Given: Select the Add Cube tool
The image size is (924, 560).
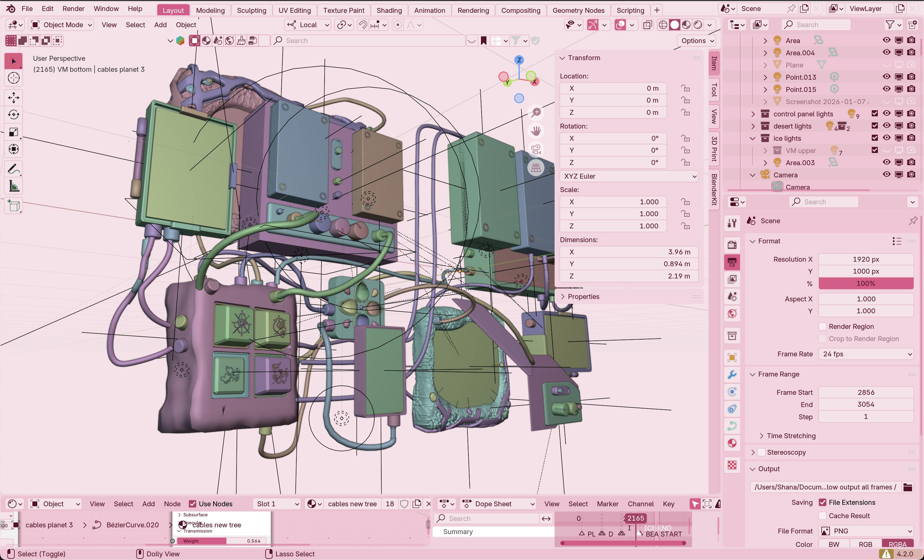Looking at the screenshot, I should pos(14,206).
